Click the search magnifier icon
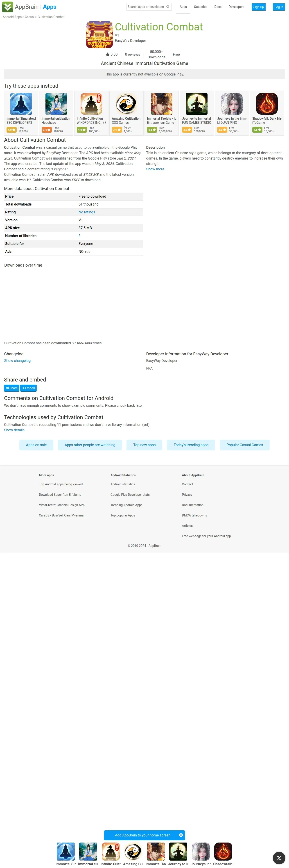This screenshot has width=289, height=868. [168, 7]
